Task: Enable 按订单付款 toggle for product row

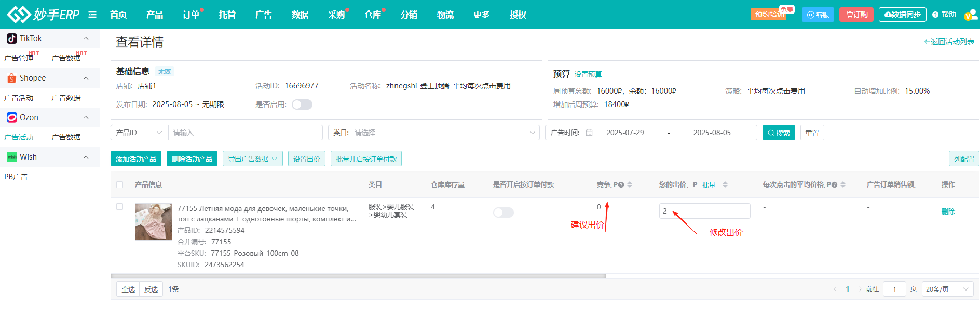Action: click(503, 213)
